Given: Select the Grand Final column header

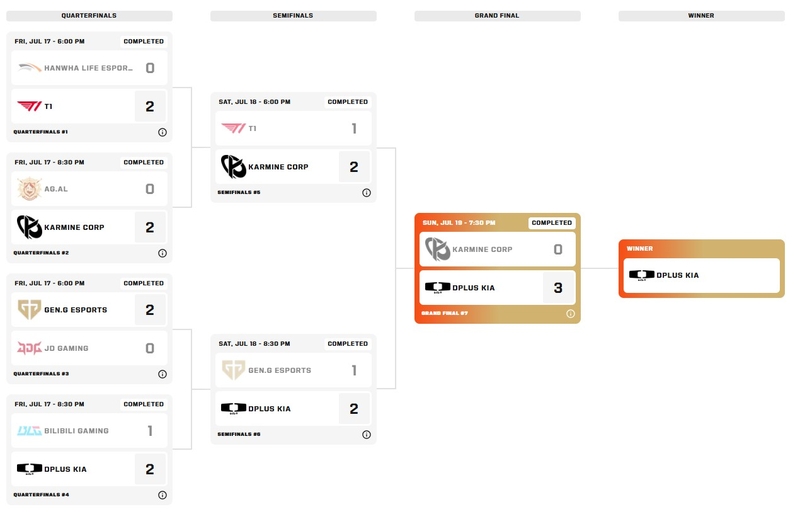Looking at the screenshot, I should pos(497,16).
